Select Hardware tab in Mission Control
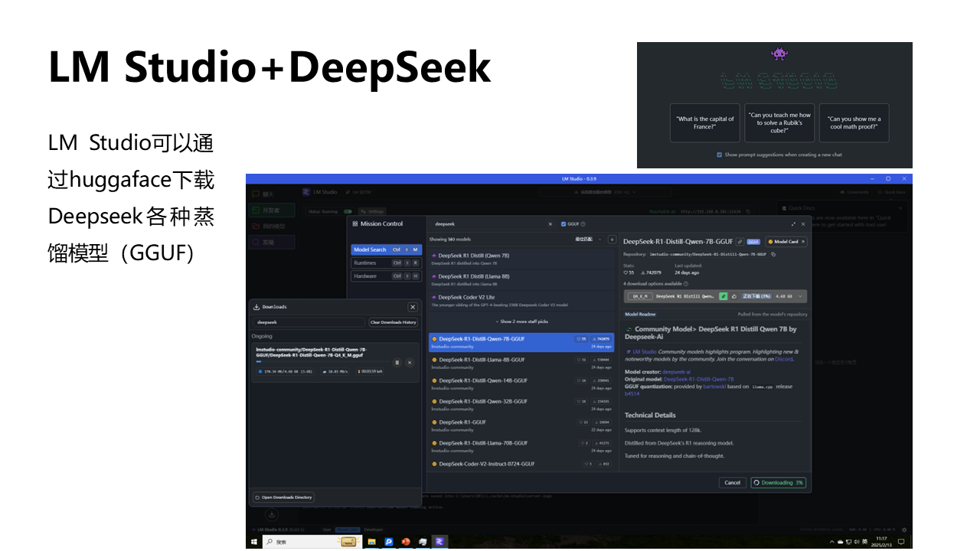 tap(386, 275)
